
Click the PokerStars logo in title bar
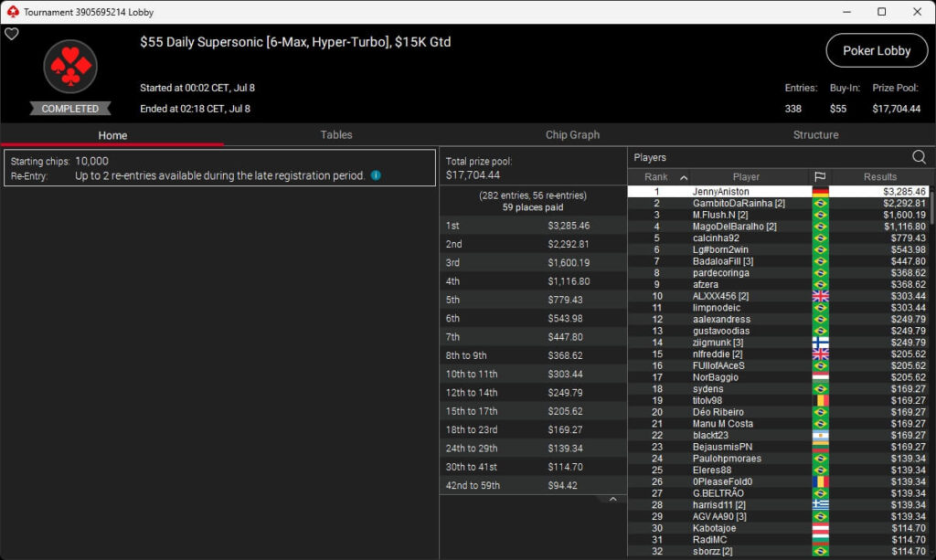tap(12, 12)
